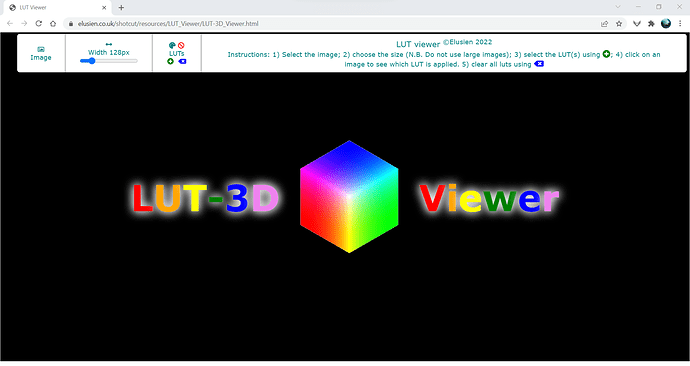The height and width of the screenshot is (366, 690).
Task: Click the teal palette icon above LUTs
Action: [172, 45]
